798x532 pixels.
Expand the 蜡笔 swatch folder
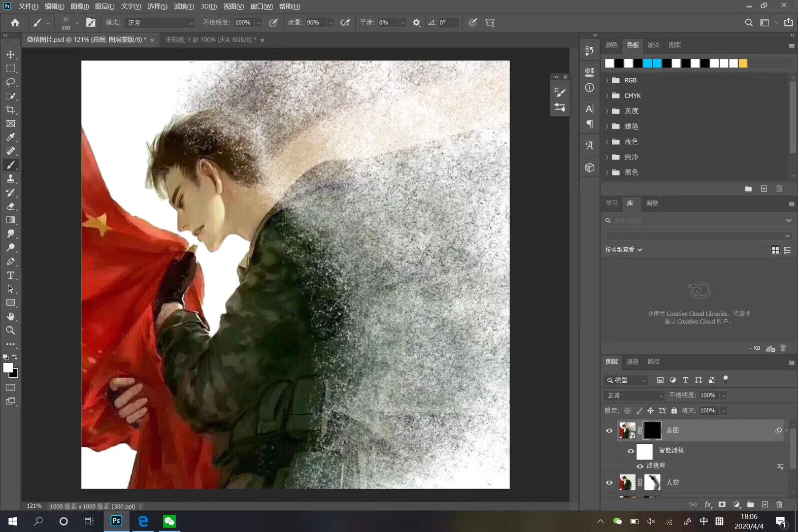coord(607,126)
